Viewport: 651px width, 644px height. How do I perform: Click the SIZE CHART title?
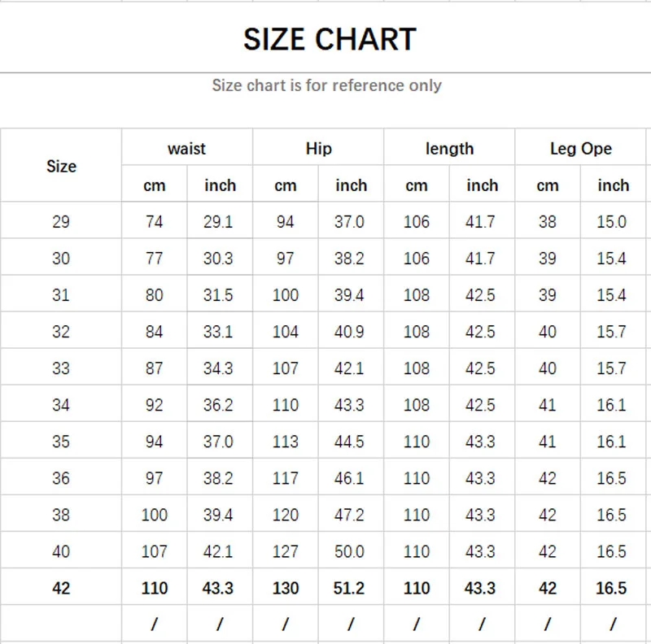click(x=330, y=39)
